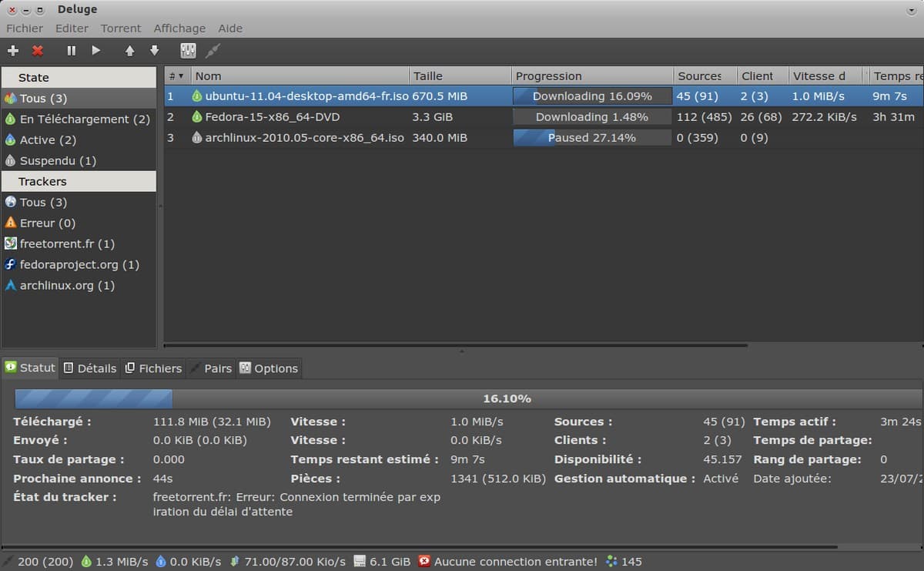This screenshot has width=924, height=571.
Task: Open Preferences icon in toolbar
Action: coord(188,51)
